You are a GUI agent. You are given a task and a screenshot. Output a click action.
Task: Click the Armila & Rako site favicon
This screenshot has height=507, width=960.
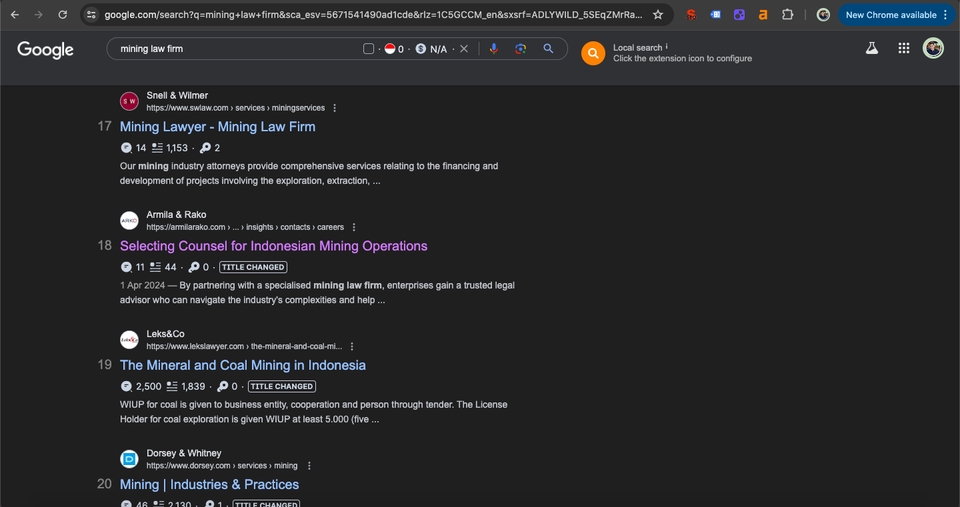click(x=129, y=220)
